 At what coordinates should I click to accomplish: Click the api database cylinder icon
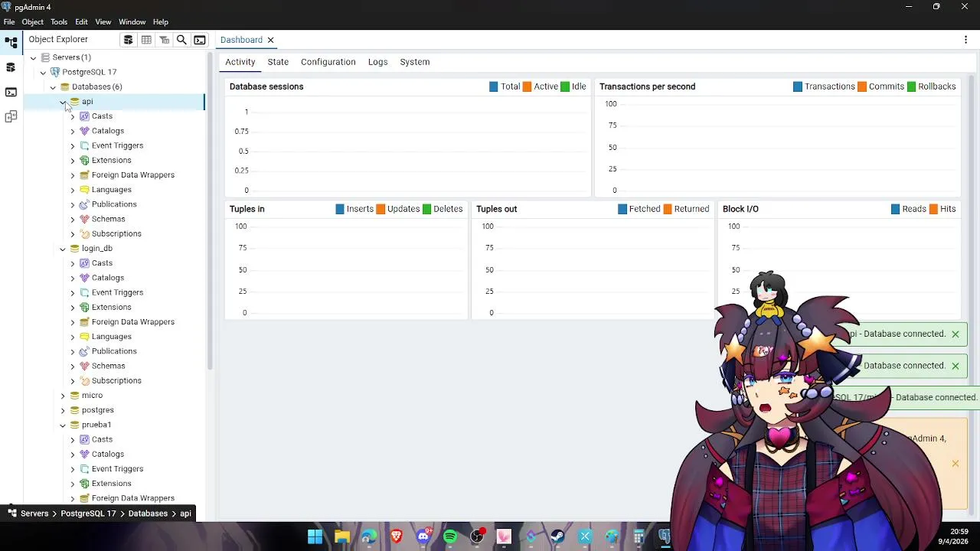pos(74,101)
